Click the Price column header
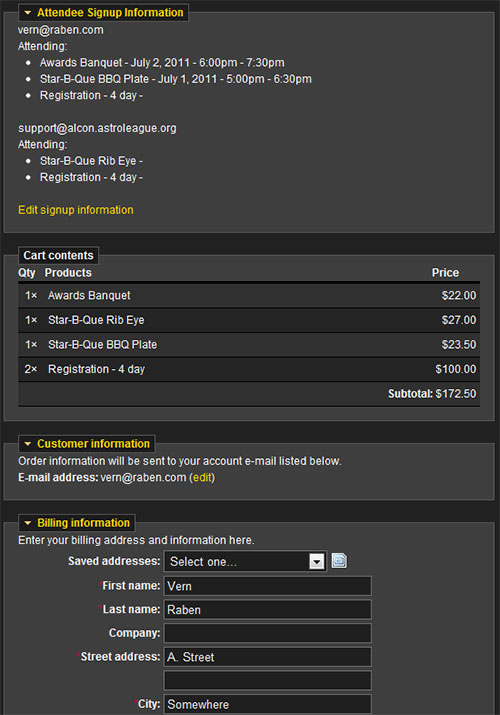 click(x=445, y=273)
